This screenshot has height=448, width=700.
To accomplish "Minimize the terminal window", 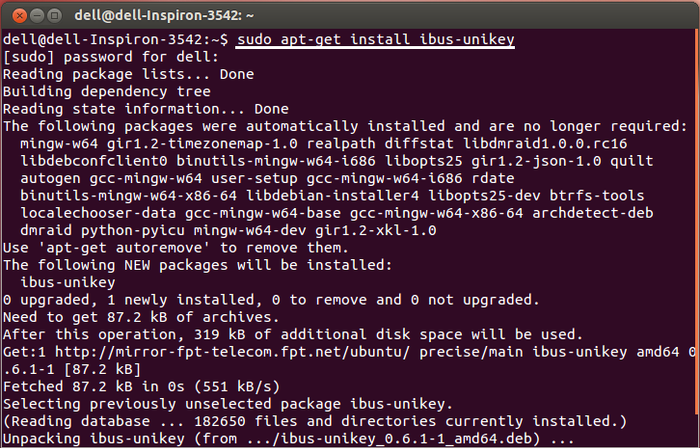I will (x=37, y=16).
